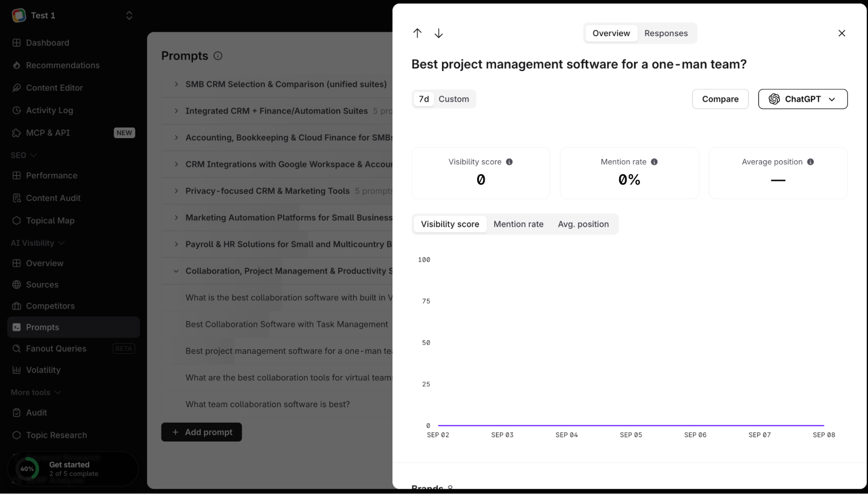Show the Avg. position chart

click(x=583, y=224)
